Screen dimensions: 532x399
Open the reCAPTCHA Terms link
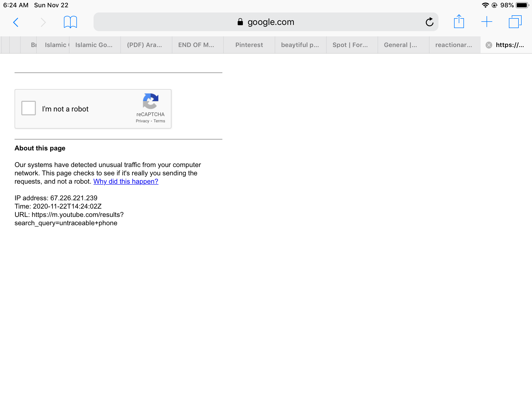(x=159, y=121)
